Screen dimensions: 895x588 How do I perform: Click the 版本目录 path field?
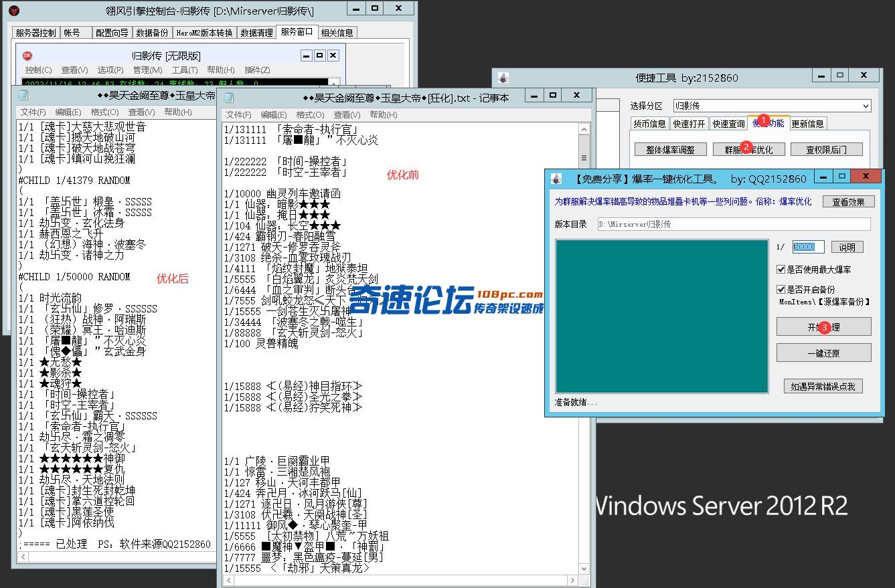734,224
